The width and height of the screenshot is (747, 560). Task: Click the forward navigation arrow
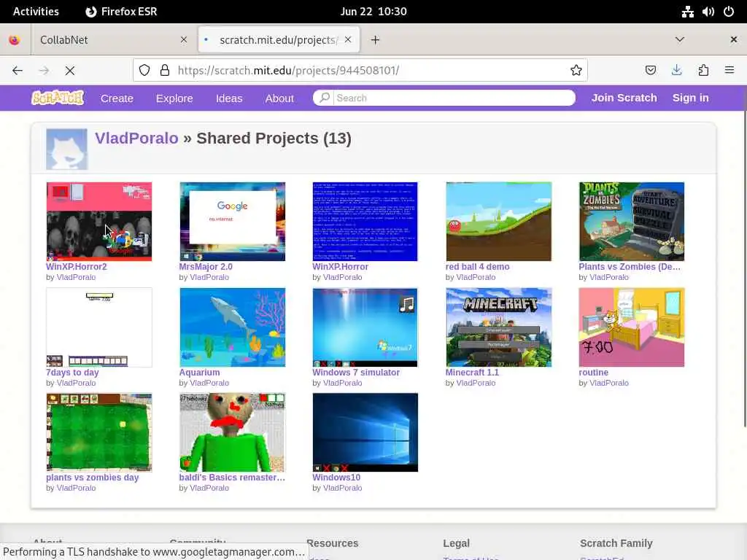(x=44, y=71)
